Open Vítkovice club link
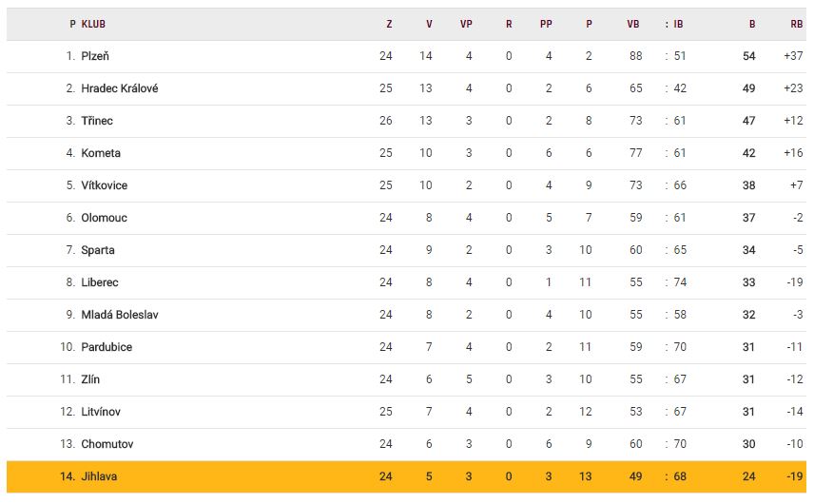Viewport: 814px width, 504px height. 105,185
